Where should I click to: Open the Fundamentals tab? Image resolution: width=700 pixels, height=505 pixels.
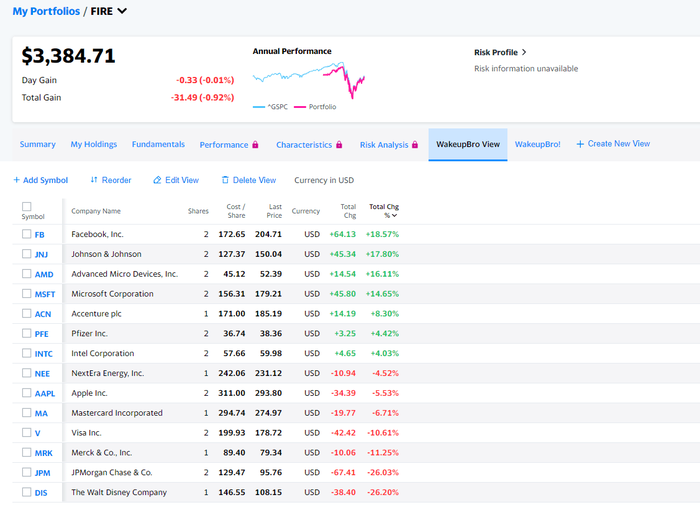click(158, 144)
